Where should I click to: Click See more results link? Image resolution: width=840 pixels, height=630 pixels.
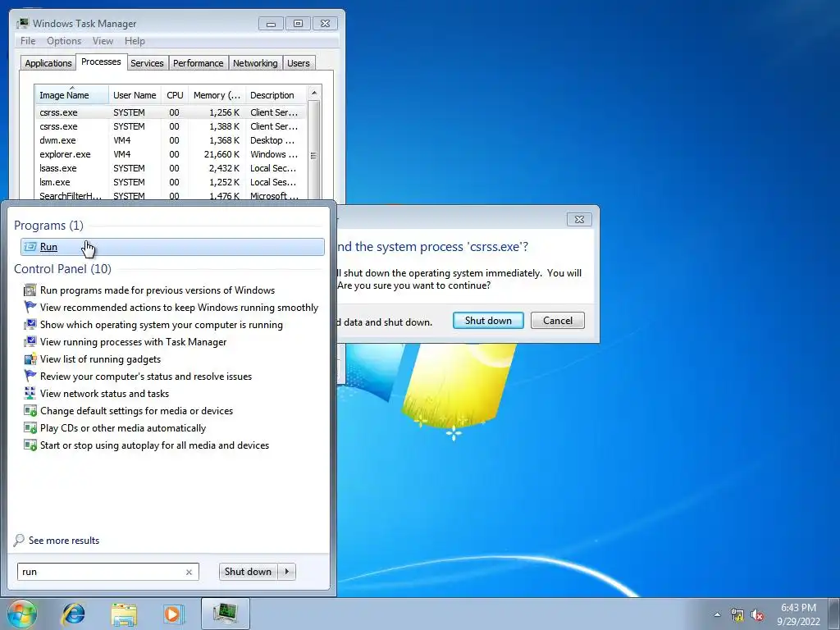64,541
